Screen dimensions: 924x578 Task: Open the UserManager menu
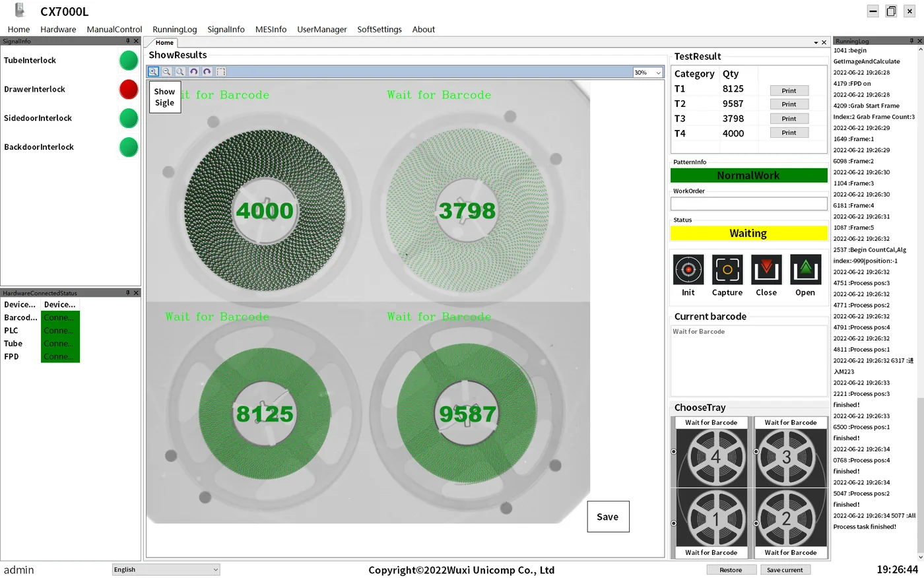[x=322, y=29]
